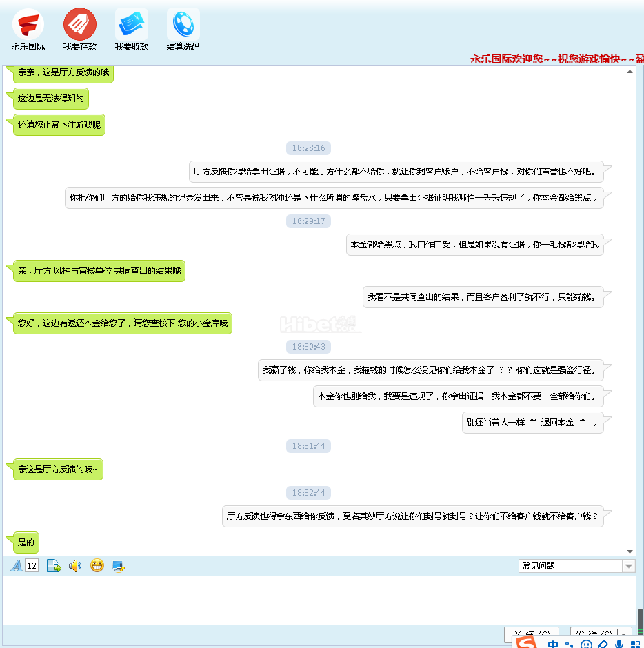Open the 我要取款 withdrawal icon
This screenshot has height=648, width=644.
click(132, 25)
